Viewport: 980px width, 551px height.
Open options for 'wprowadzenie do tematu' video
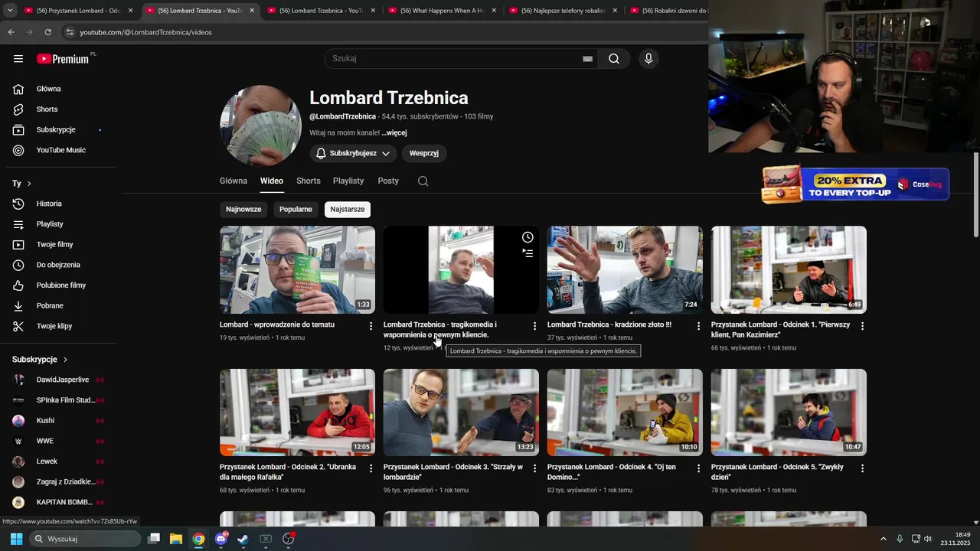371,326
